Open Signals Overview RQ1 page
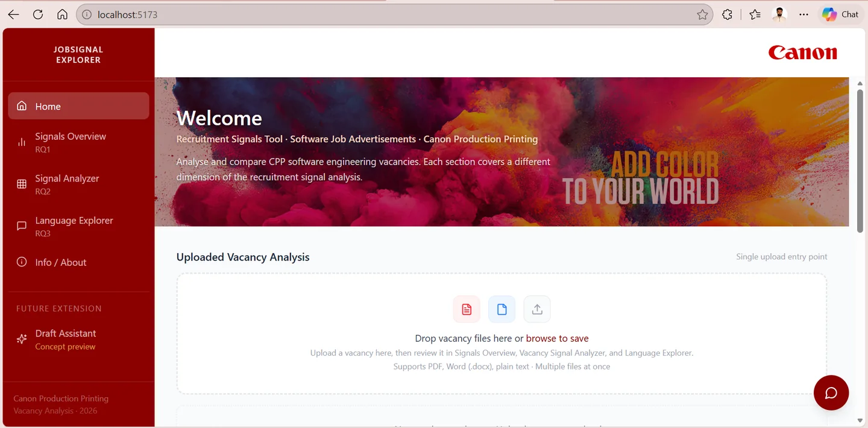The image size is (868, 428). click(x=78, y=142)
